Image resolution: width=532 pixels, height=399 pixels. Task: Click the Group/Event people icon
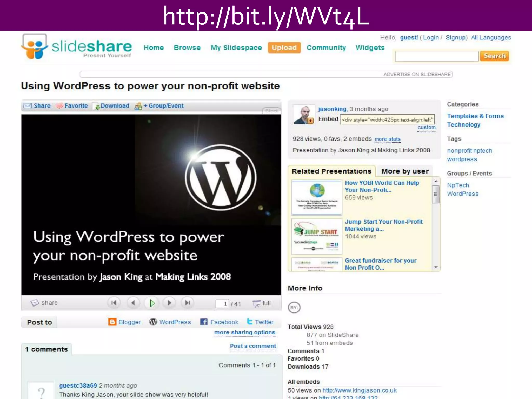click(x=138, y=106)
